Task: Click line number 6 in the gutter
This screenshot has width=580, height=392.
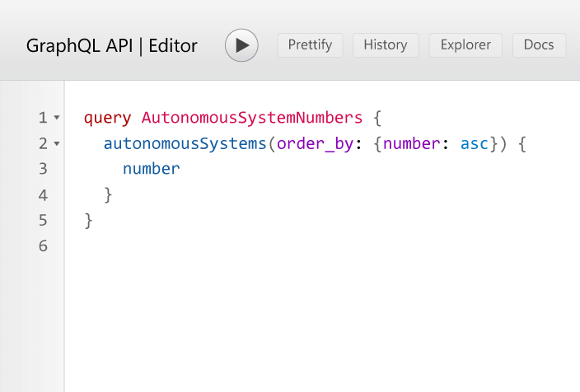Action: pos(43,246)
